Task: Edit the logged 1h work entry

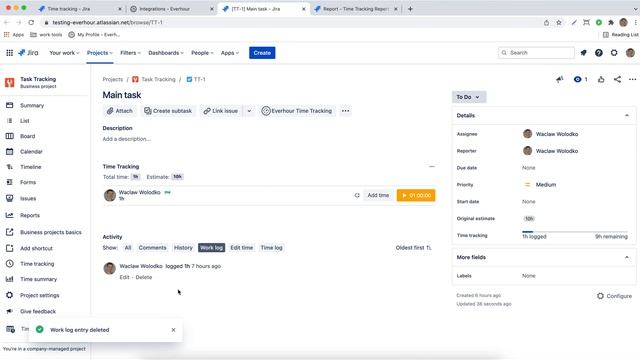Action: (124, 277)
